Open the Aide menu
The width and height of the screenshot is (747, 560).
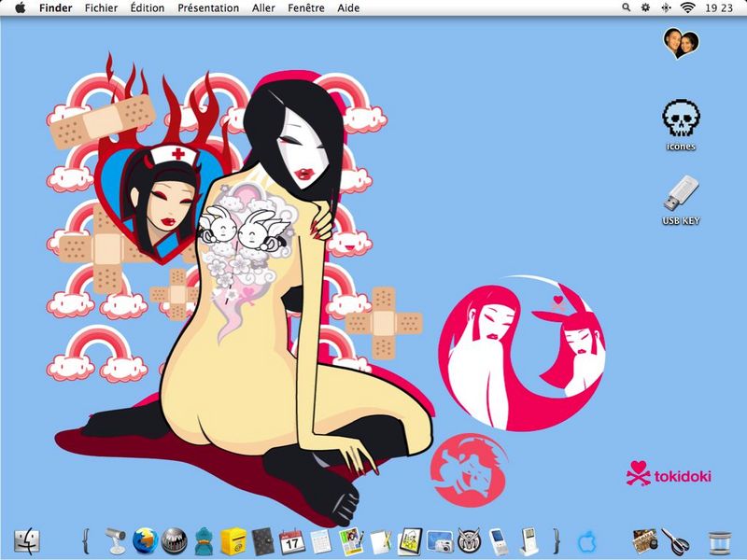pos(348,8)
